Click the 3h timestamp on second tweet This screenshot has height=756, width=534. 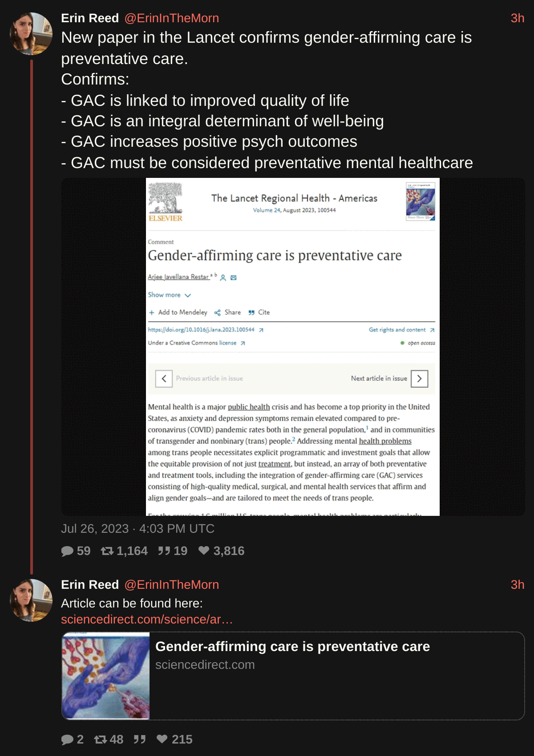coord(518,585)
